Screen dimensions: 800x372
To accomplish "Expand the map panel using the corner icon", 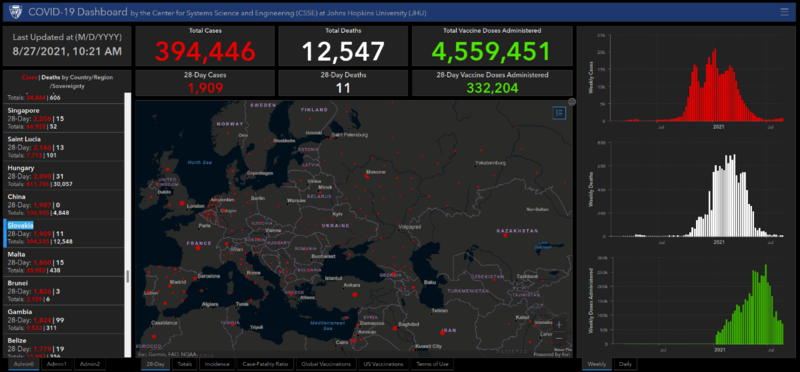I will pyautogui.click(x=572, y=102).
